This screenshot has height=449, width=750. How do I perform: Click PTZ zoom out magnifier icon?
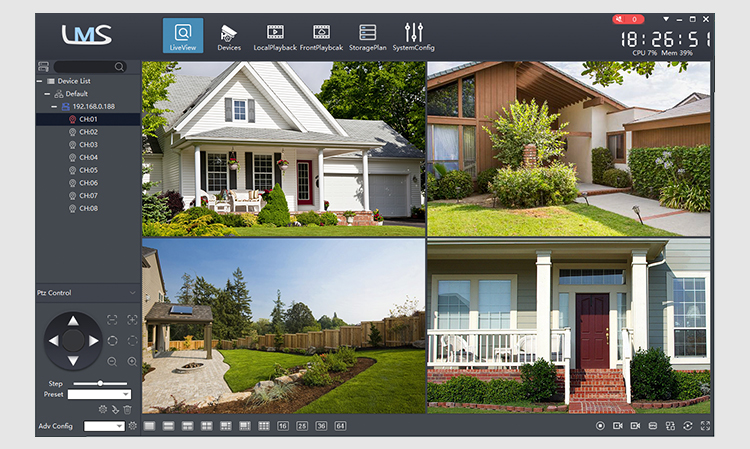pyautogui.click(x=112, y=361)
